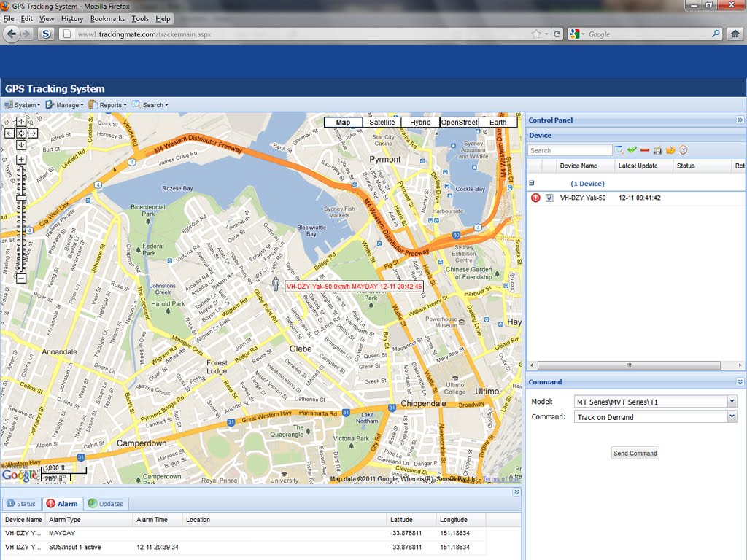The image size is (747, 560).
Task: Open Firefox home page icon
Action: [x=735, y=34]
